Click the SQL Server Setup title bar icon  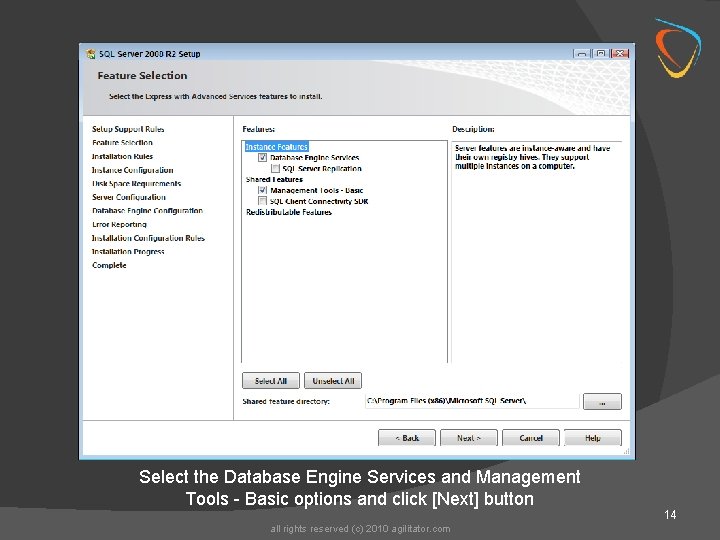[x=91, y=54]
